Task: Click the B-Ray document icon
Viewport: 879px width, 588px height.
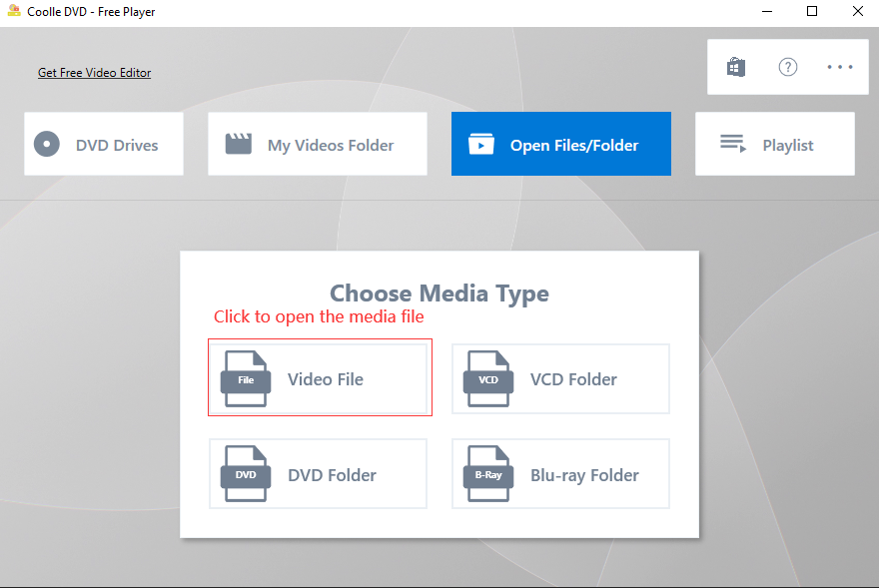Action: 488,475
